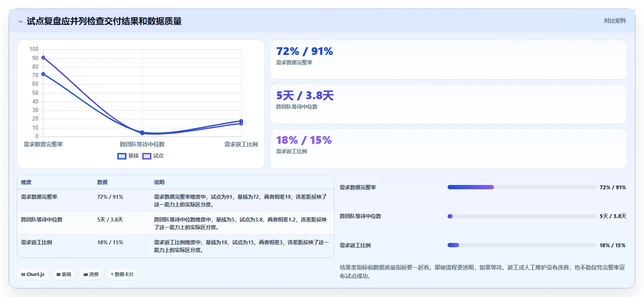Select the Chart.js tag chip
This screenshot has height=297, width=644.
point(33,274)
